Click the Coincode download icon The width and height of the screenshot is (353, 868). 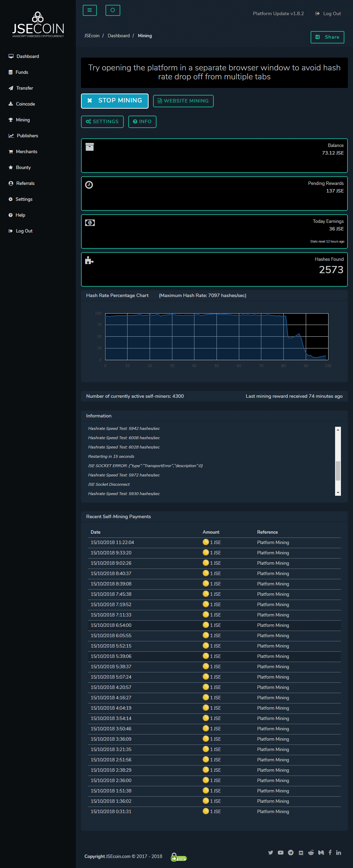(11, 104)
